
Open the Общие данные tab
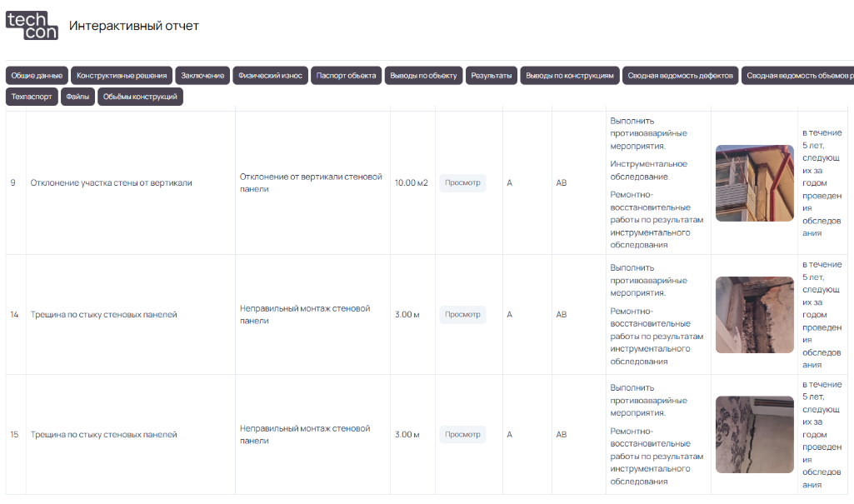[37, 76]
